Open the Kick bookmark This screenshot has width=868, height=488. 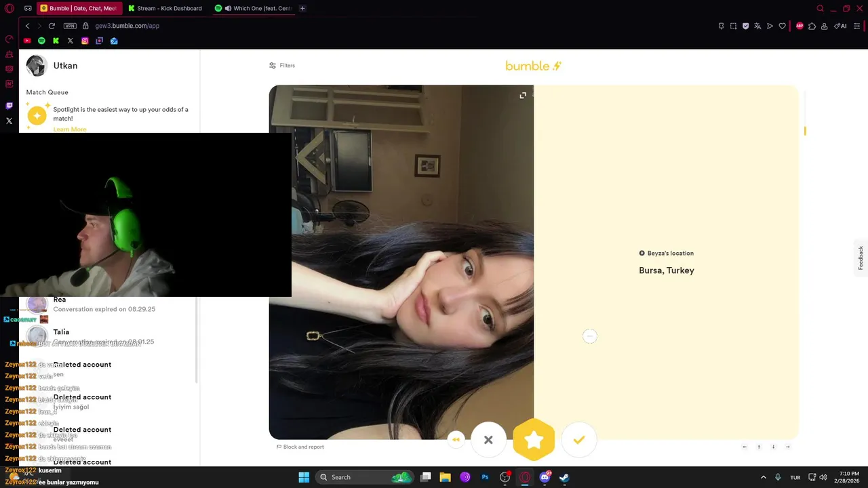coord(56,41)
